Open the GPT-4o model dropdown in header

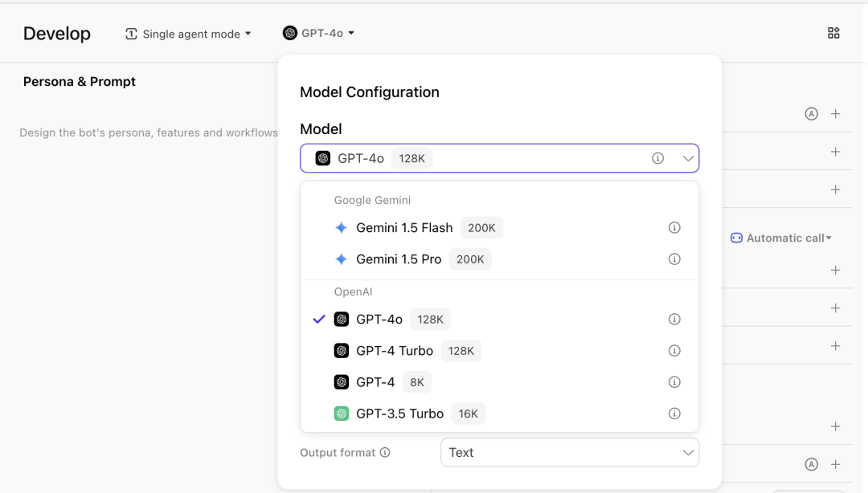pyautogui.click(x=319, y=33)
